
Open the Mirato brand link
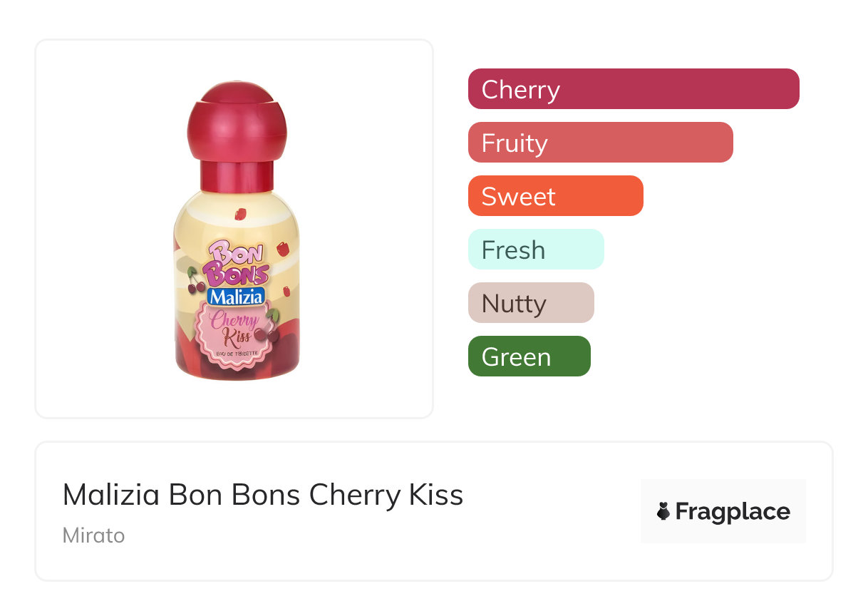tap(93, 535)
